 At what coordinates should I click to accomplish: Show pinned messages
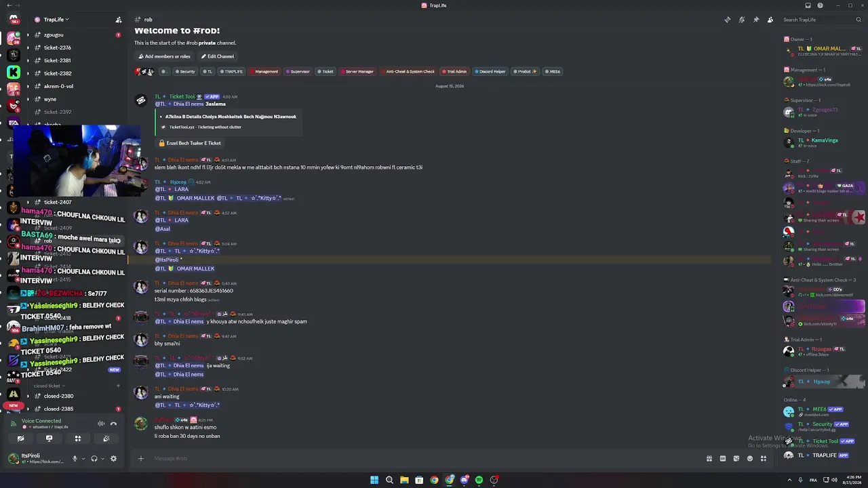pos(756,20)
